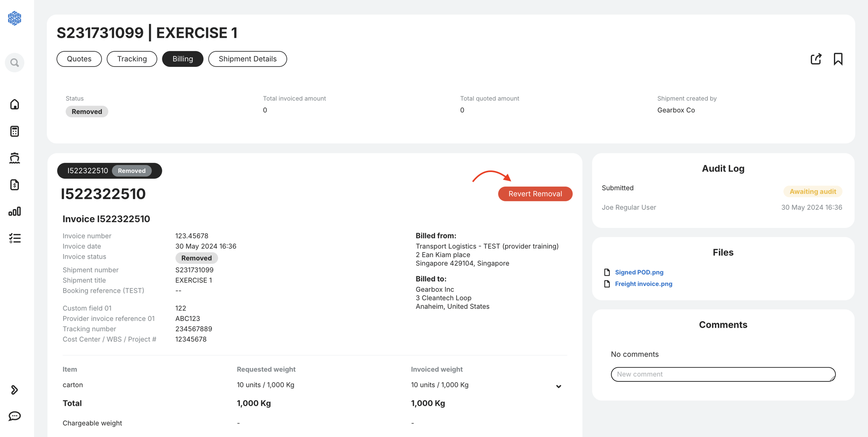
Task: Open the Shipment Details tab
Action: click(x=247, y=59)
